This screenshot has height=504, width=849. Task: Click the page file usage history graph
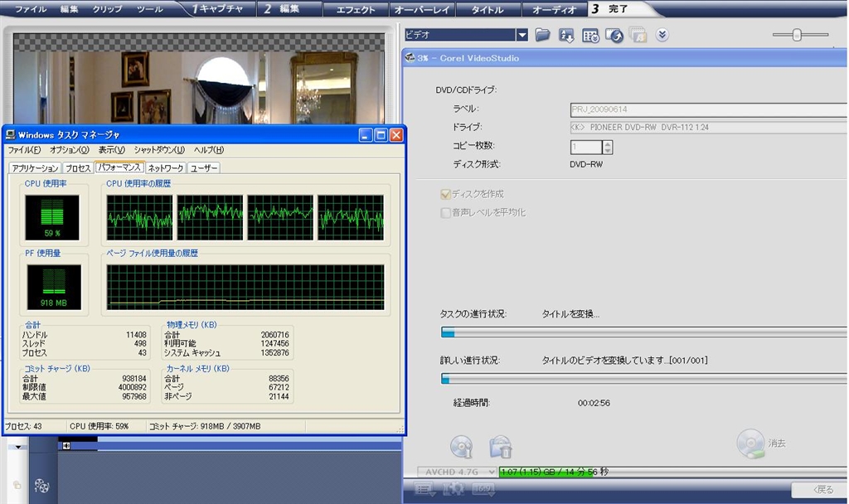pos(245,287)
